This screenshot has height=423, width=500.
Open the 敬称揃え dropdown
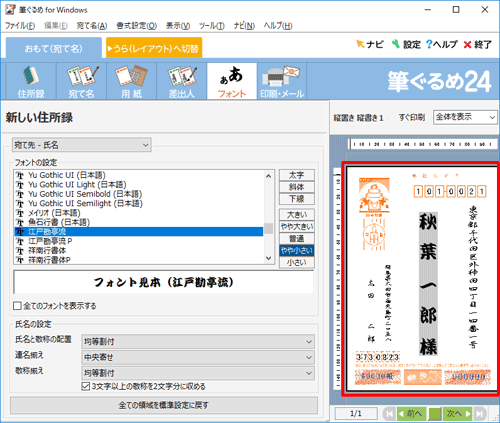click(198, 373)
